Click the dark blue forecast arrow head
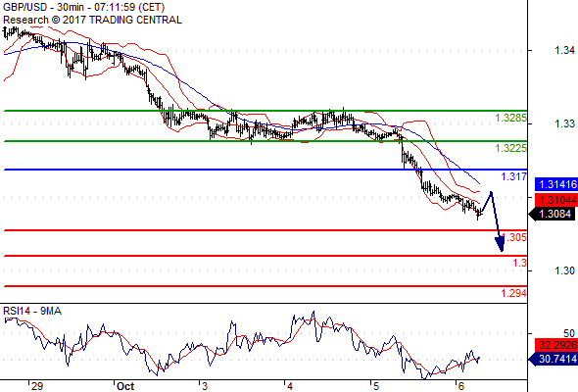The width and height of the screenshot is (578, 392). click(500, 244)
